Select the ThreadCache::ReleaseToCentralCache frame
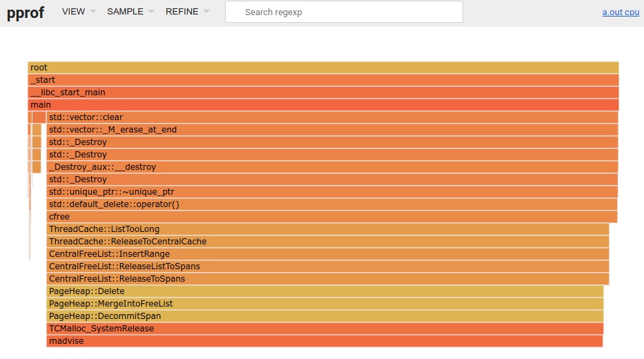The width and height of the screenshot is (644, 359). 328,242
